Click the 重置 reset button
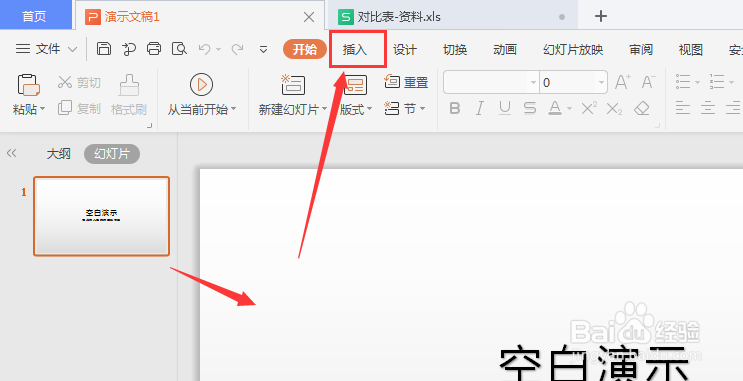743x381 pixels. click(x=406, y=82)
